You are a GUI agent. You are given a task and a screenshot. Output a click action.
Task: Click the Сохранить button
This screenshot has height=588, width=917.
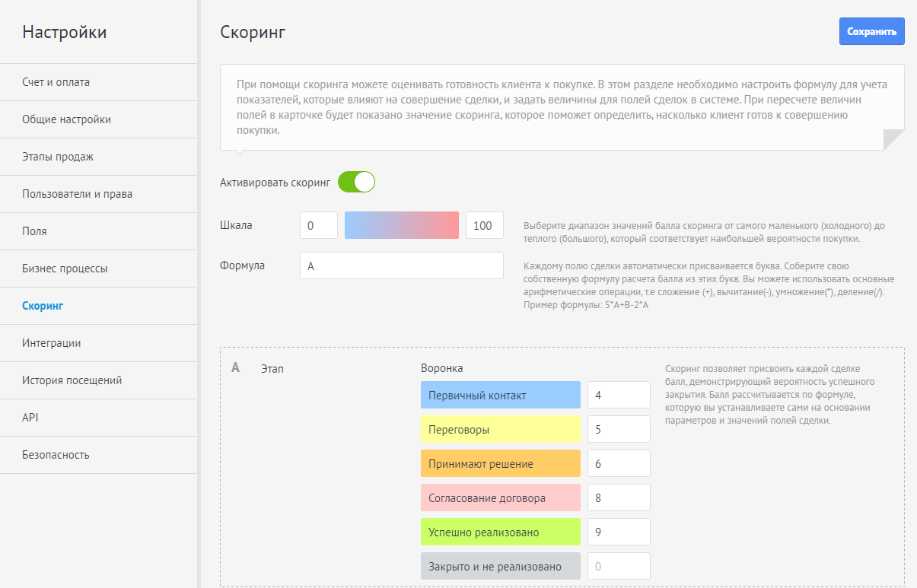coord(871,32)
